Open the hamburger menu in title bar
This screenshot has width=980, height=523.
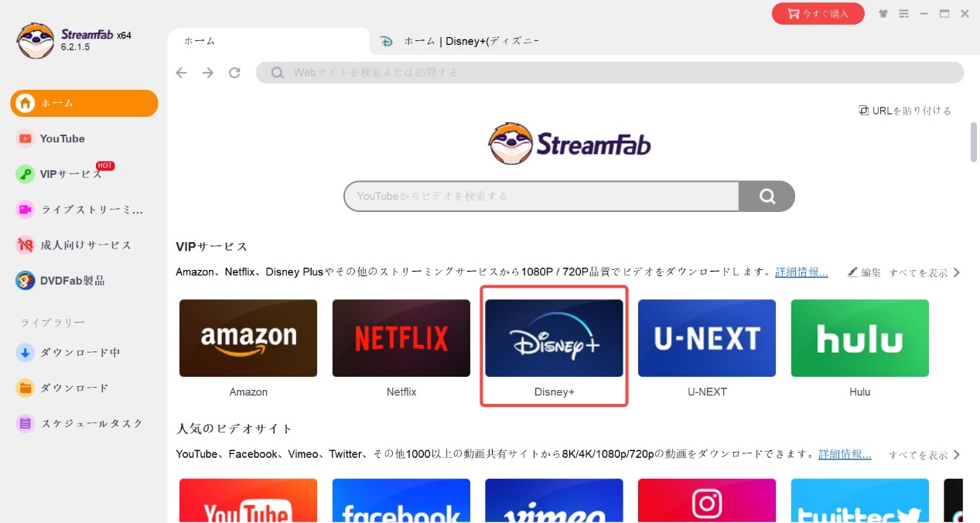point(904,13)
